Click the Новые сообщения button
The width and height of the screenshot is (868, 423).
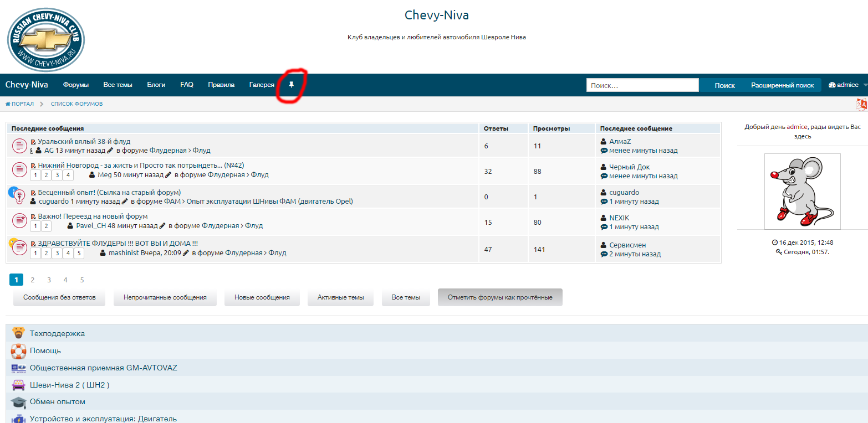click(x=262, y=297)
